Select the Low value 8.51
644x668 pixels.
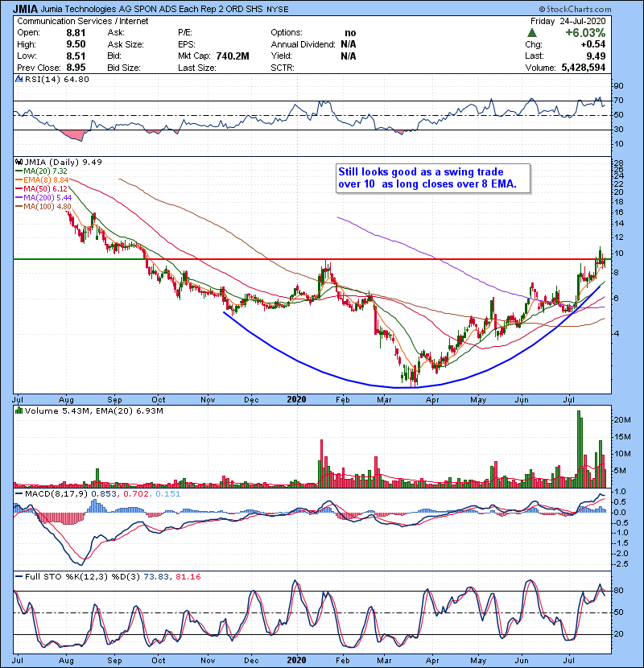tap(76, 56)
